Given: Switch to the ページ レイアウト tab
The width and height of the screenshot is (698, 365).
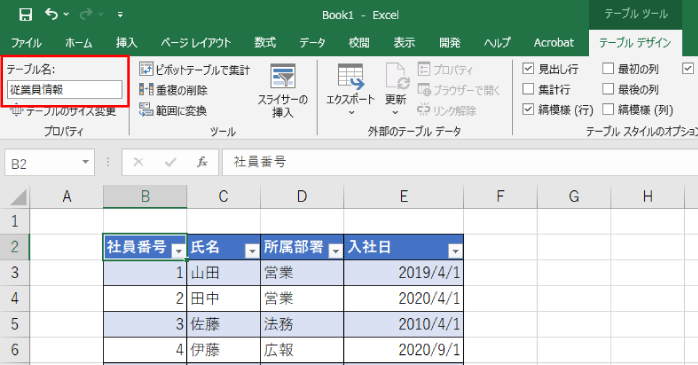Looking at the screenshot, I should click(x=196, y=43).
